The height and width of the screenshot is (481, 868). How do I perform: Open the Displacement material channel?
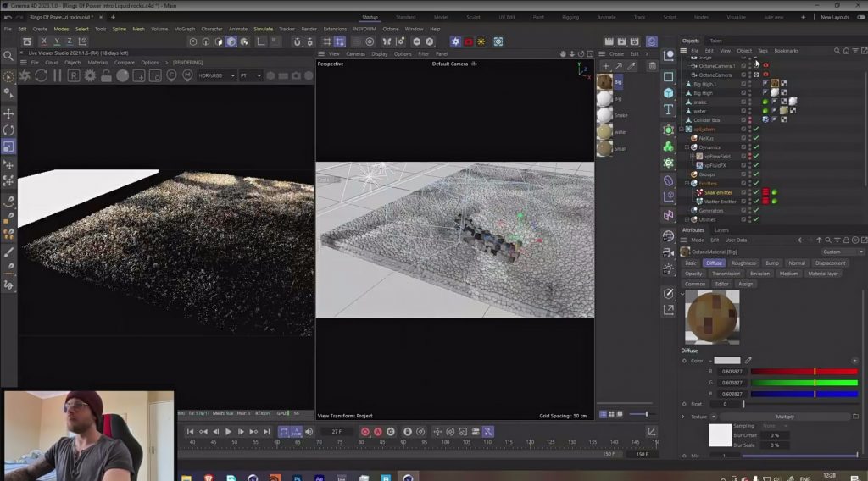tap(830, 263)
